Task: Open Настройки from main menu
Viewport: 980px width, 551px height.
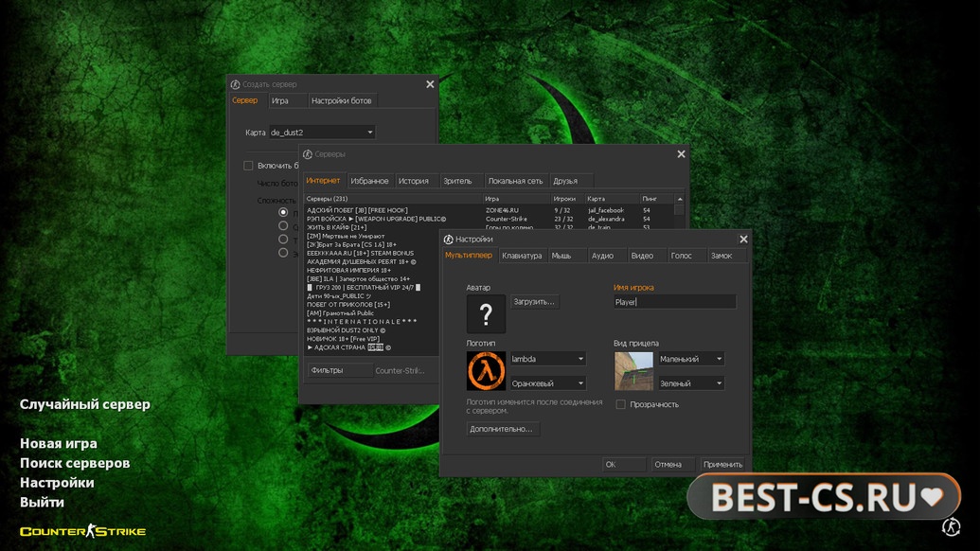Action: (x=57, y=482)
